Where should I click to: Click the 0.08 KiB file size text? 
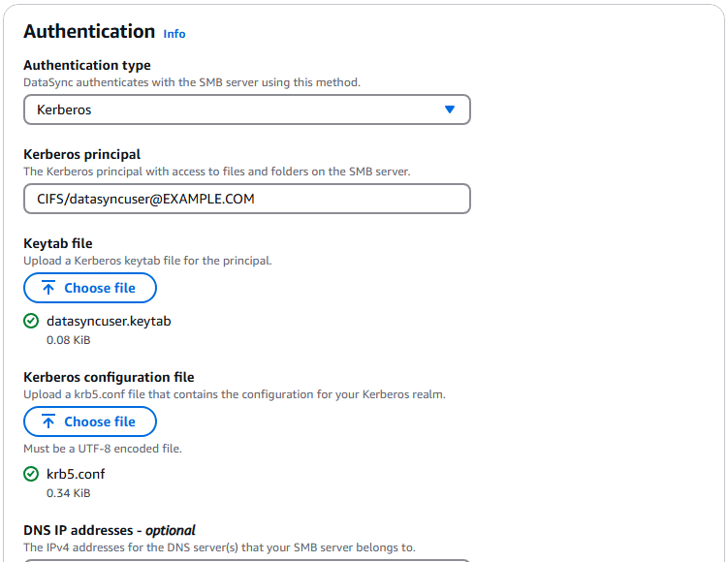[68, 340]
